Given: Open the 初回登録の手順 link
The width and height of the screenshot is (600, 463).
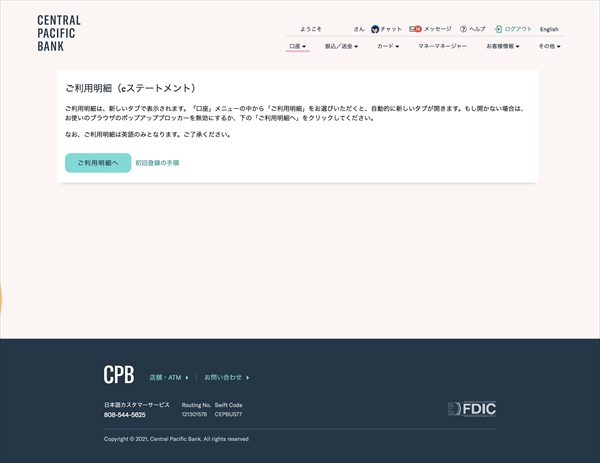Looking at the screenshot, I should (x=157, y=163).
